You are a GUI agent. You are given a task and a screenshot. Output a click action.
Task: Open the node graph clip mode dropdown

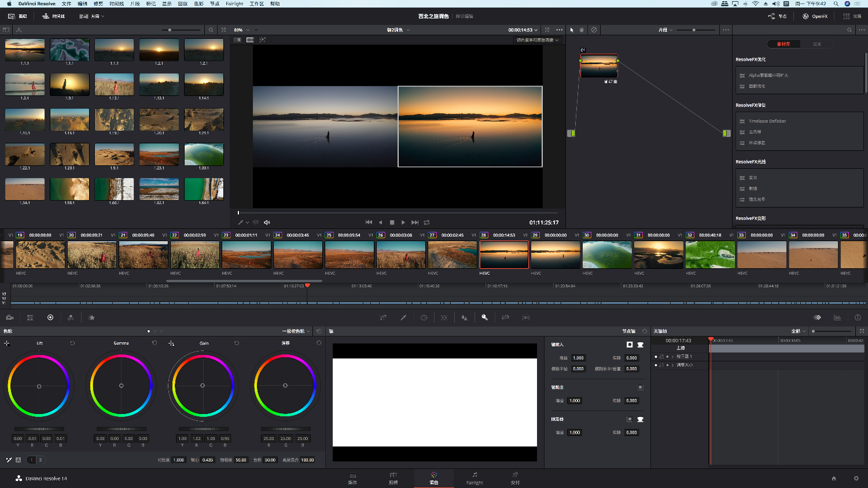pyautogui.click(x=665, y=29)
